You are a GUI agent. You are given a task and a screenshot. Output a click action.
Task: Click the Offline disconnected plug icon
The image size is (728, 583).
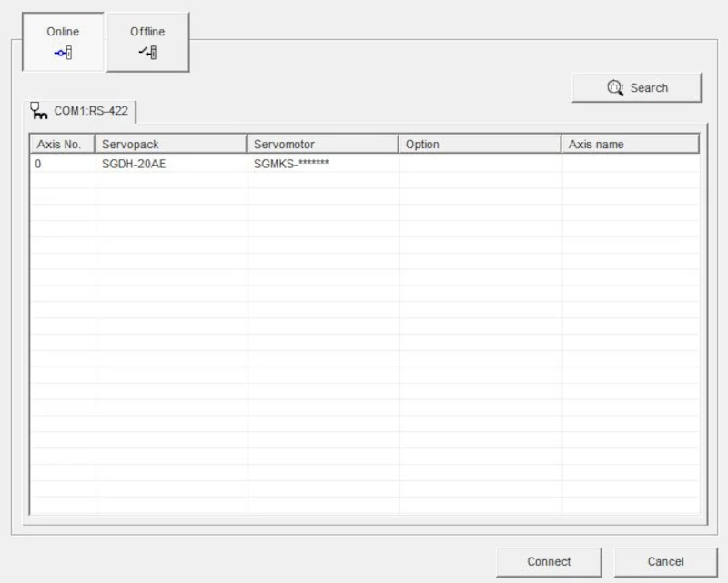[147, 52]
